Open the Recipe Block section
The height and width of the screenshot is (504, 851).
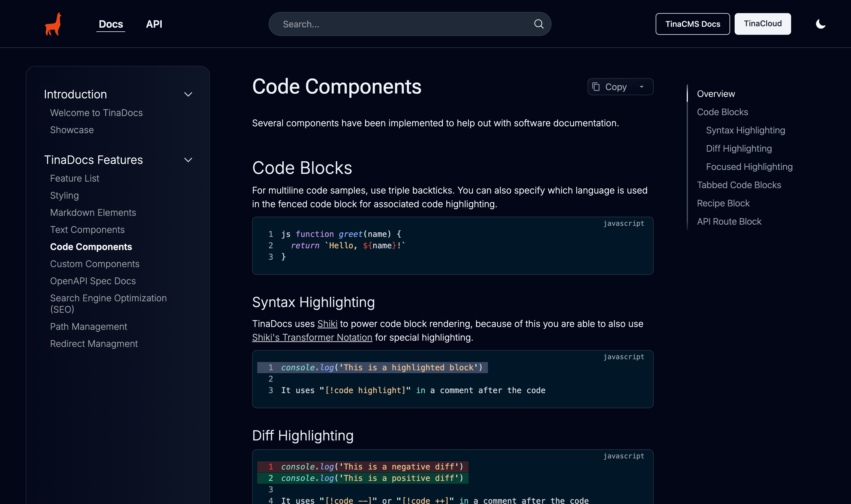723,203
